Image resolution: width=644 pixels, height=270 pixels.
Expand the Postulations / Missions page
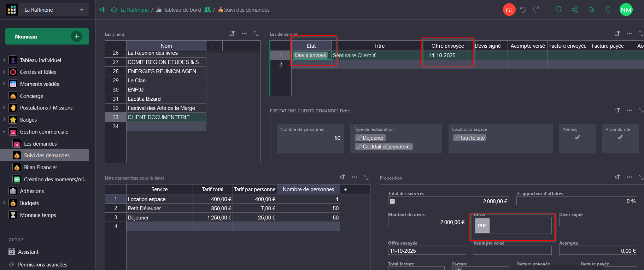tap(4, 108)
